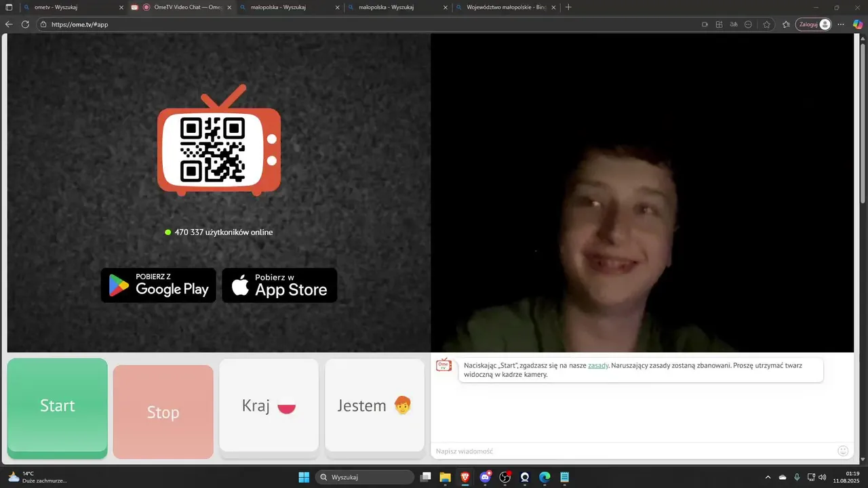The width and height of the screenshot is (868, 488).
Task: Open OBS Studio from the taskbar
Action: coord(505,477)
